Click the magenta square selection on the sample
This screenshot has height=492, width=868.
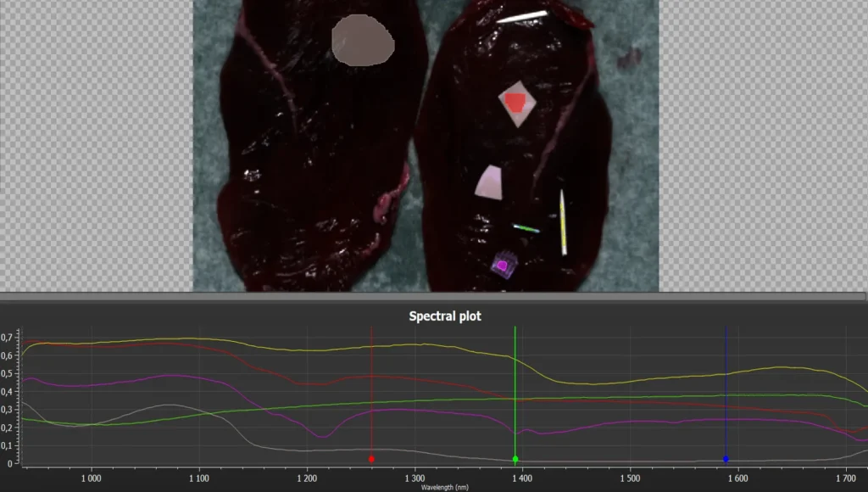[x=502, y=266]
